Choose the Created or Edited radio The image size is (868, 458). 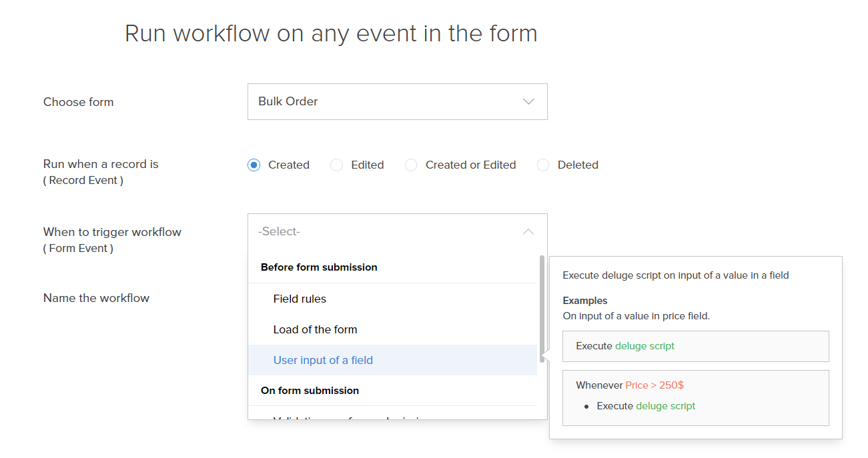[x=411, y=165]
